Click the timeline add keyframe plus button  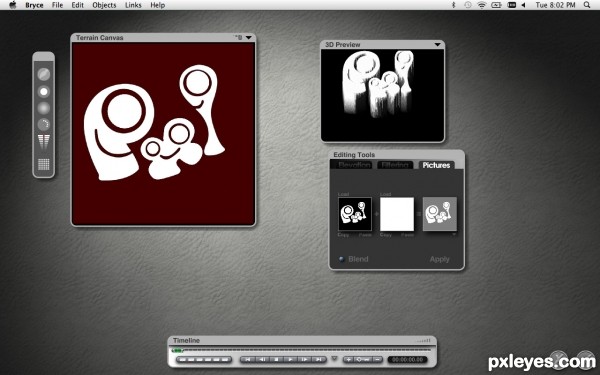coord(349,359)
